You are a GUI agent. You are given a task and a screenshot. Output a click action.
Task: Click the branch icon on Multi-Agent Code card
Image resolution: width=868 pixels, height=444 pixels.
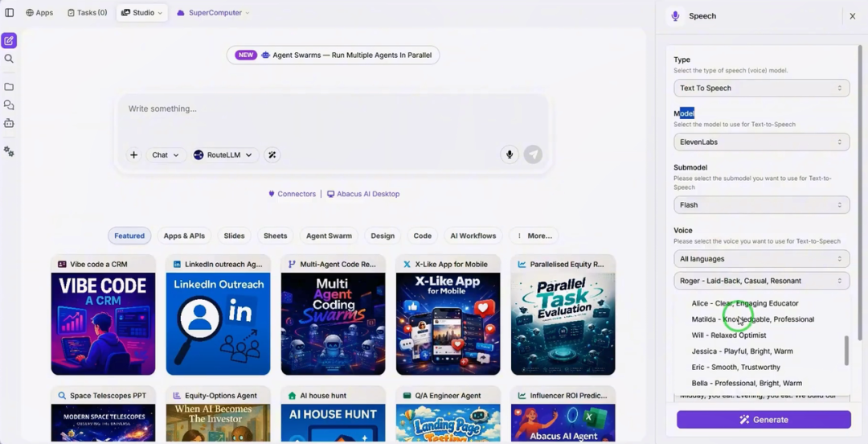292,265
